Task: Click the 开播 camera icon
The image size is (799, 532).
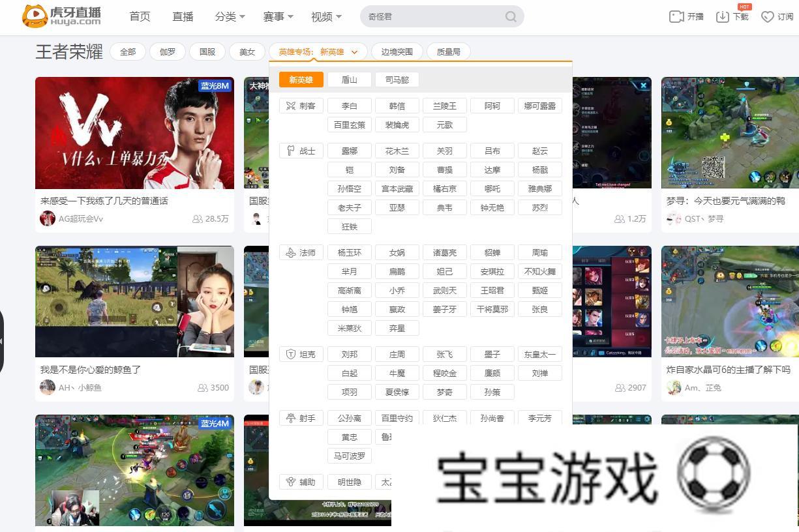Action: (x=676, y=16)
